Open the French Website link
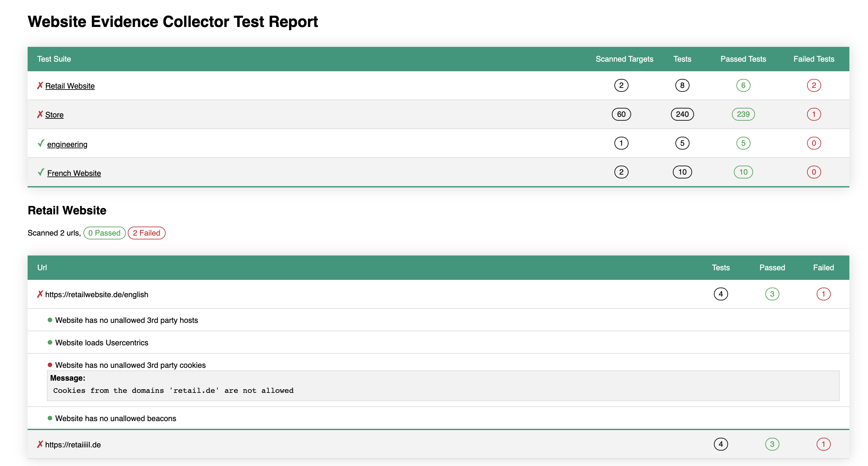The height and width of the screenshot is (466, 868). click(74, 173)
